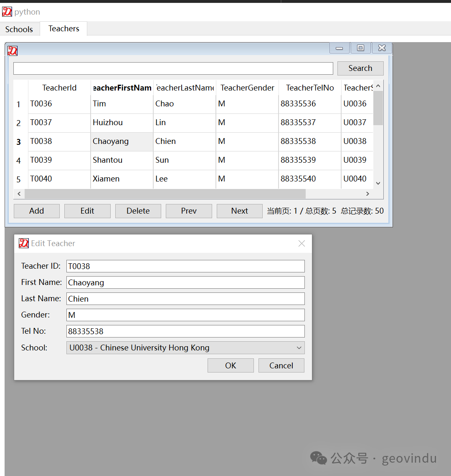Go to previous page with Prev
The image size is (451, 476).
point(189,211)
